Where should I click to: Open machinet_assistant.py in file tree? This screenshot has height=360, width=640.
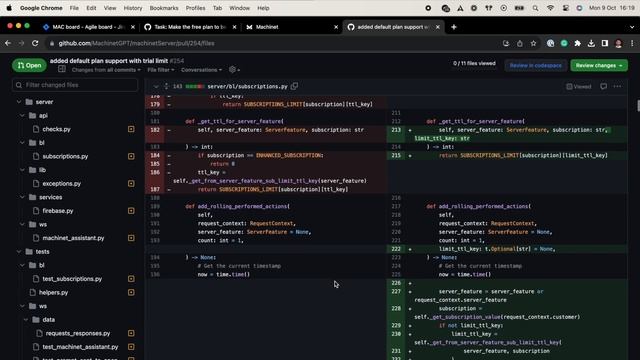(x=73, y=238)
